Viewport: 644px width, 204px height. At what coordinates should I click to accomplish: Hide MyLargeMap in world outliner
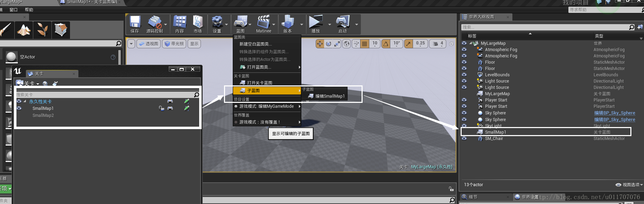pyautogui.click(x=464, y=43)
